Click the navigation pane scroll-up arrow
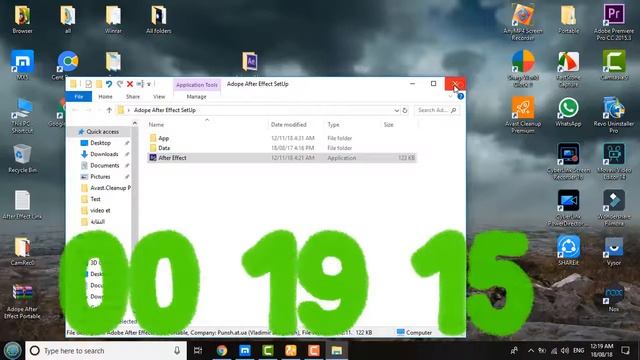This screenshot has height=360, width=640. (x=135, y=123)
